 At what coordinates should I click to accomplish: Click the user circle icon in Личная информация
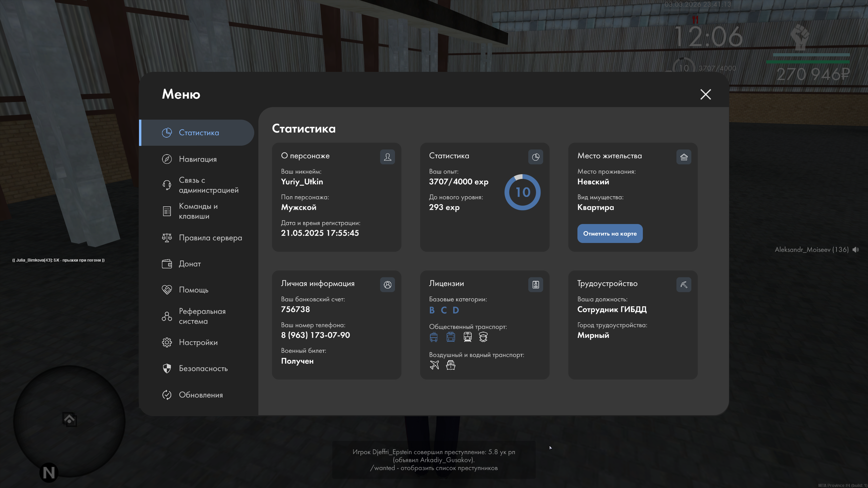[387, 285]
